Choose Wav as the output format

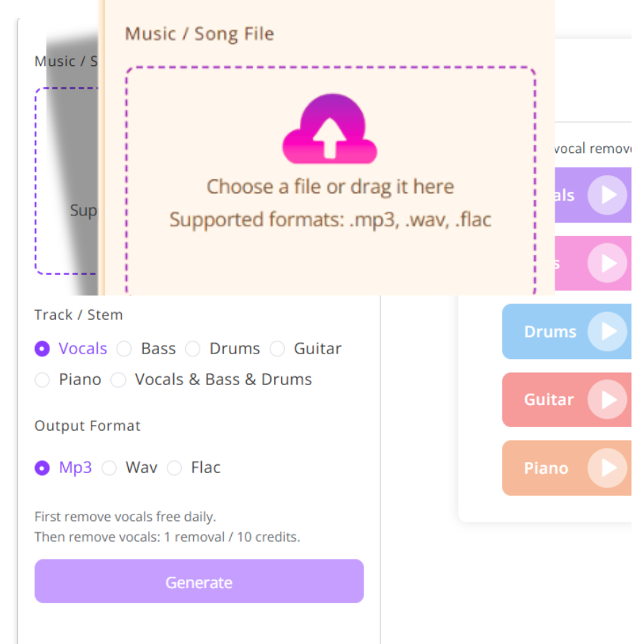pos(109,467)
